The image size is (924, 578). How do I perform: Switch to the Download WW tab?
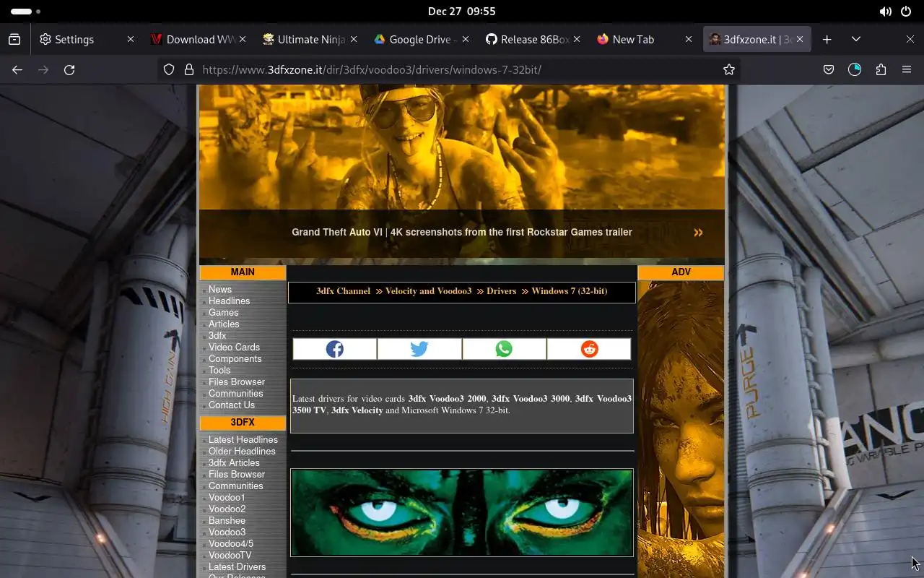199,40
